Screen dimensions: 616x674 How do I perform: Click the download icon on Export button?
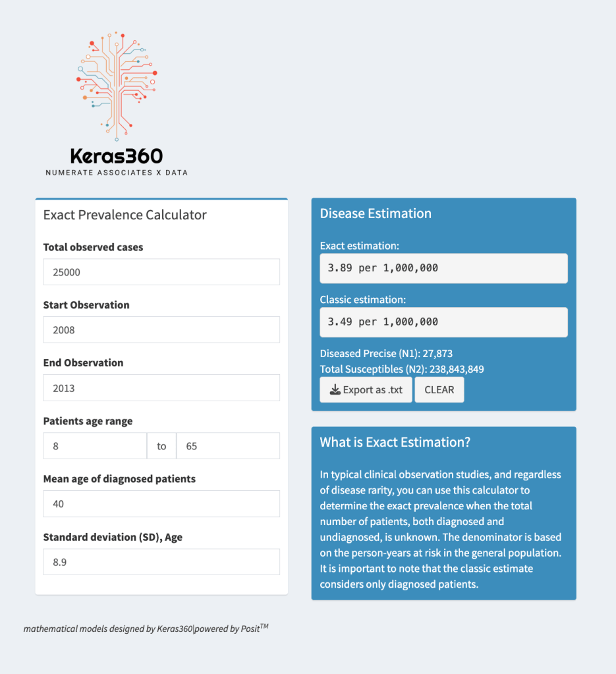coord(335,390)
